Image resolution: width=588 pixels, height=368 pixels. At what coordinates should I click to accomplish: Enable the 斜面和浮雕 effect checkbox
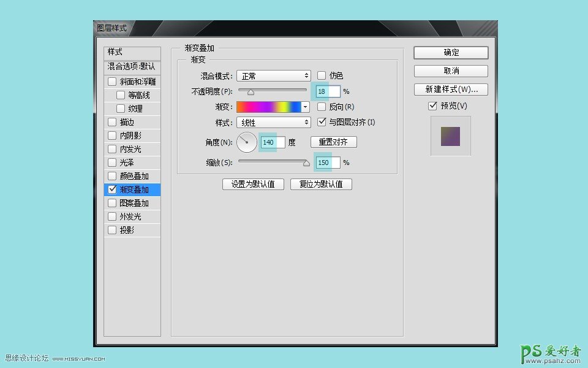click(112, 82)
